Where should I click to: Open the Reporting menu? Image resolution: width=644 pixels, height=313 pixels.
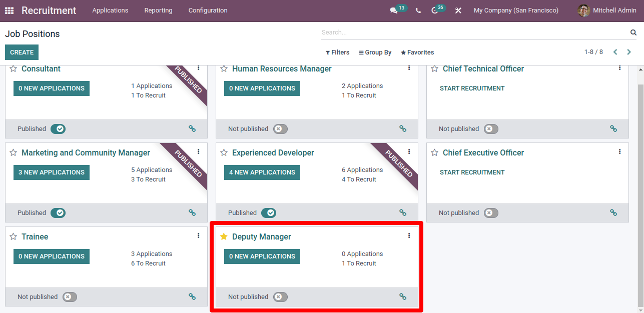tap(158, 10)
